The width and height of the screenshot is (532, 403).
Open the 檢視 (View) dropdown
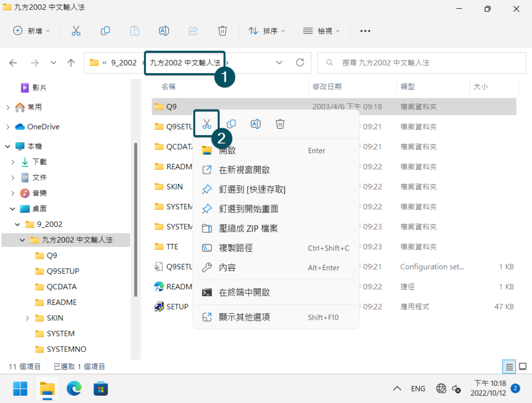(321, 31)
